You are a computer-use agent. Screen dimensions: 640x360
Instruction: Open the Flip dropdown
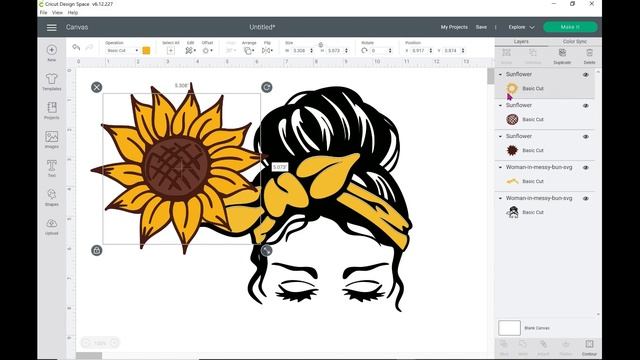(267, 51)
